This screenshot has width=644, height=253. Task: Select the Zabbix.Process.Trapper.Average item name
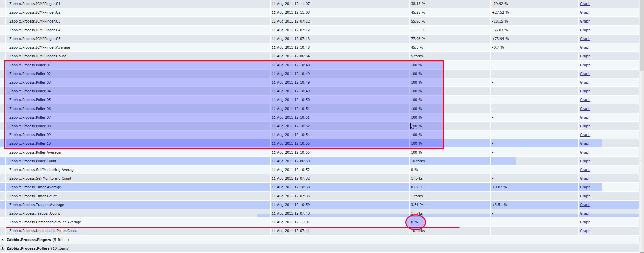point(37,205)
